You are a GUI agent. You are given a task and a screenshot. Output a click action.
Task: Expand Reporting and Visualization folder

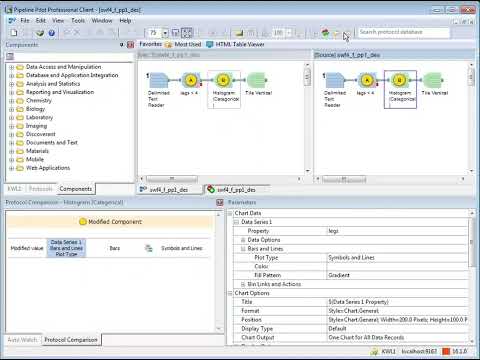[11, 92]
